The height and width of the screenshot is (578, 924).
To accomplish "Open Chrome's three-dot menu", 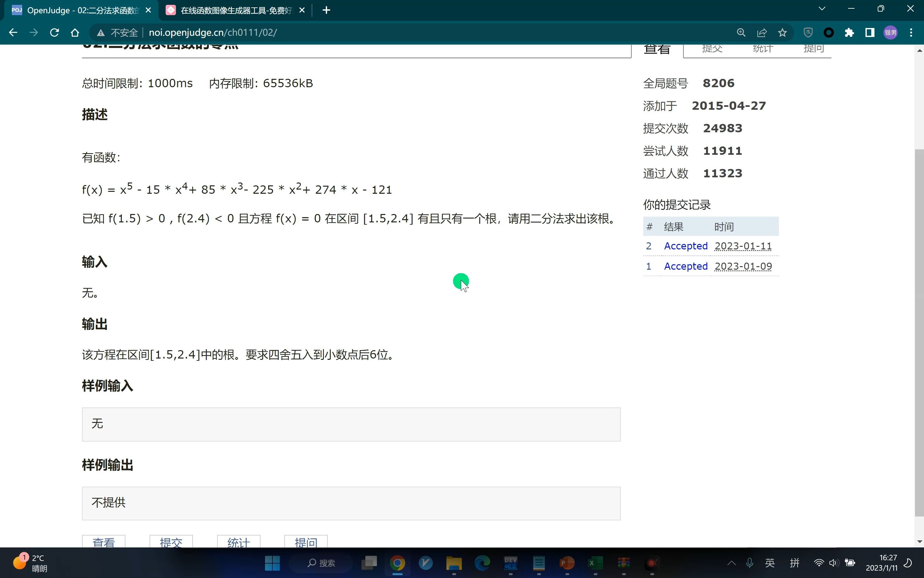I will point(911,33).
